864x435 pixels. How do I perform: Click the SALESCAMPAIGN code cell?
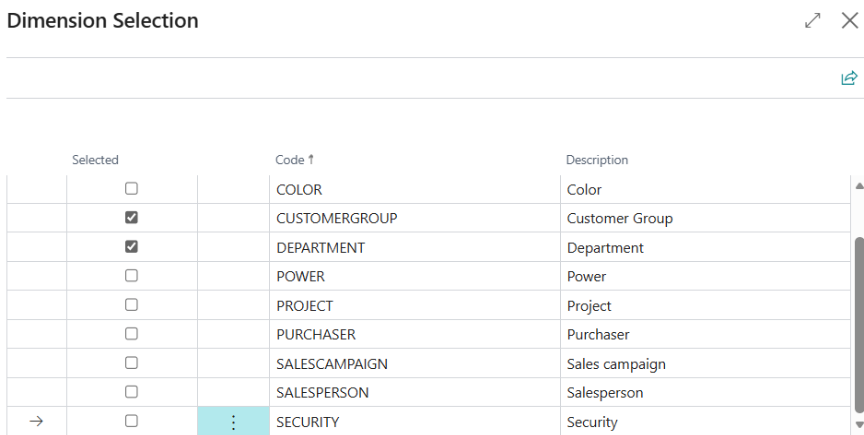click(x=331, y=364)
